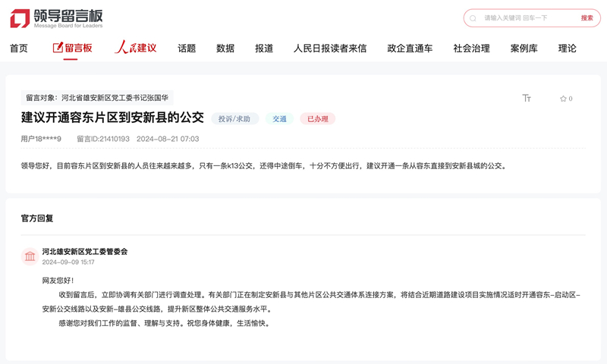Viewport: 607px width, 364px height.
Task: Select the 数据 navigation item
Action: coord(225,49)
